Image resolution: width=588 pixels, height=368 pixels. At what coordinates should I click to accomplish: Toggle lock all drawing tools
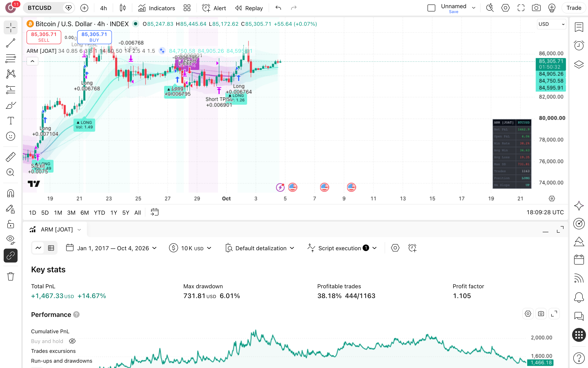(11, 224)
